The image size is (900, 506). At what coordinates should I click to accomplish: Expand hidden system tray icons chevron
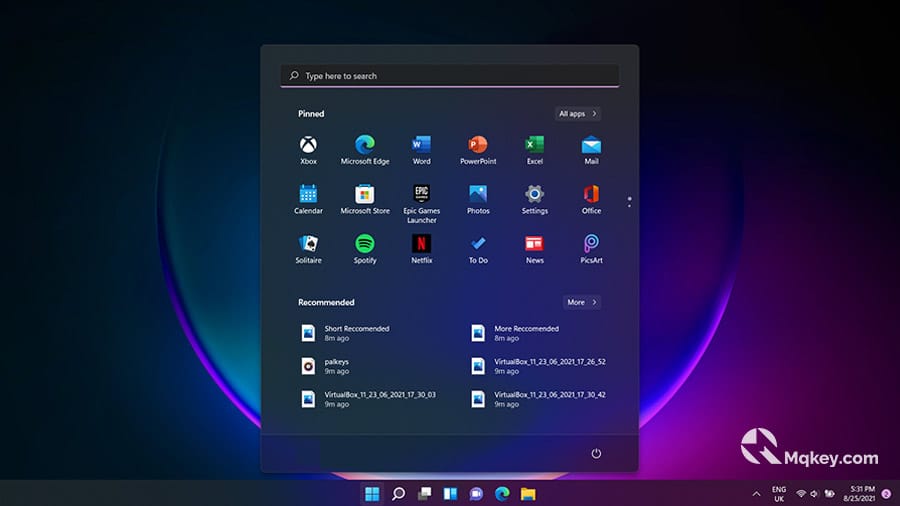pyautogui.click(x=757, y=494)
